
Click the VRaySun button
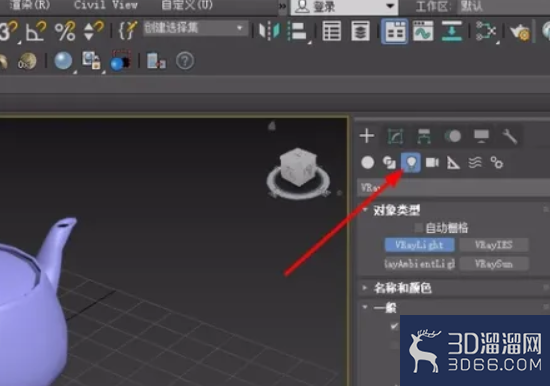tap(494, 264)
